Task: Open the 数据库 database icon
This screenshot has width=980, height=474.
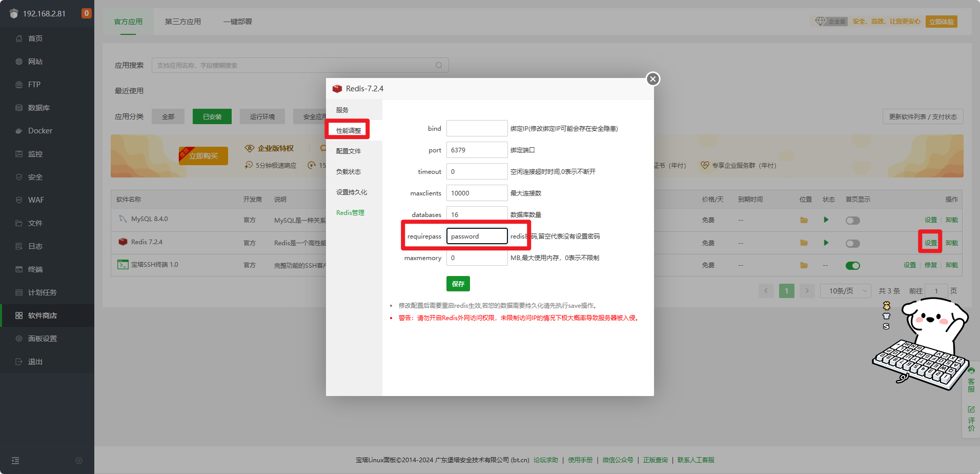Action: tap(19, 108)
